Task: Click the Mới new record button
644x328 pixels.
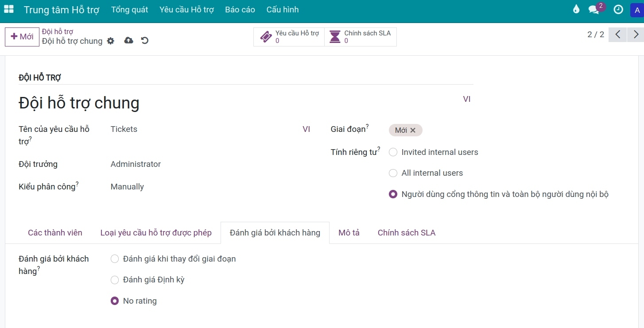Action: [x=22, y=37]
